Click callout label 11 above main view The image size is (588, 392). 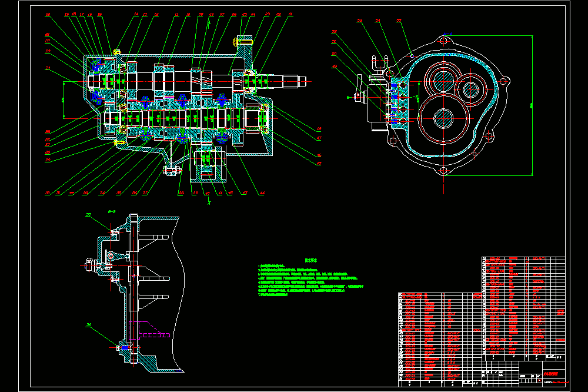click(x=176, y=15)
